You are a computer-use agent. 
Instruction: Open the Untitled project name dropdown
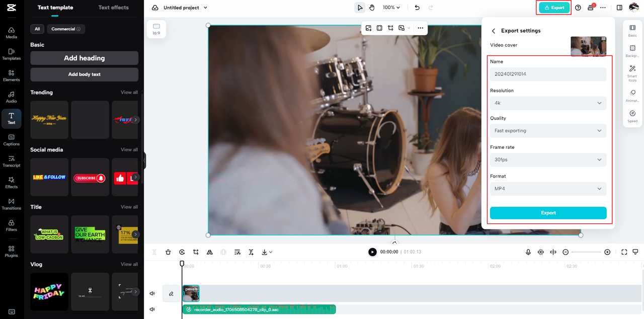185,8
